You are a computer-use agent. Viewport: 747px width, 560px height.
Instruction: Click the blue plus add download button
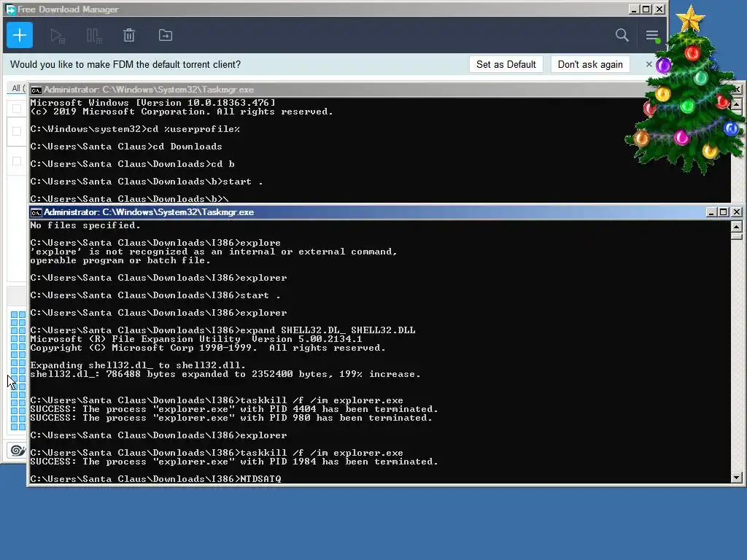point(20,35)
